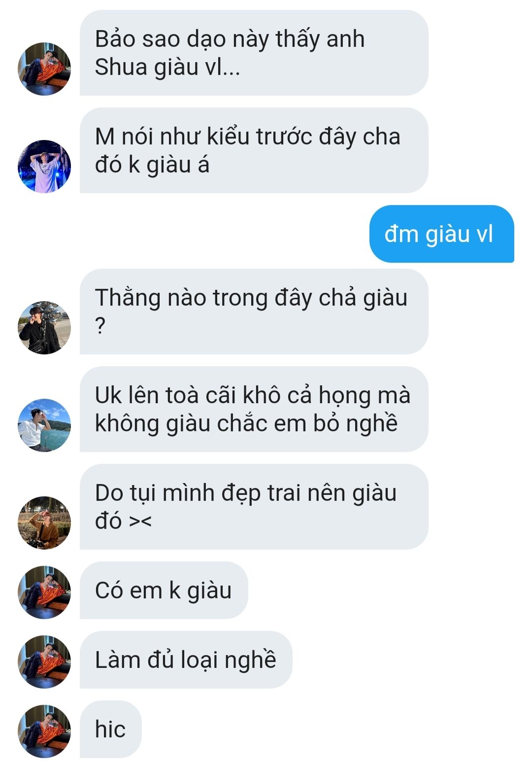
Task: Select the 'M nói như kiểu trước đây' bubble
Action: pos(254,150)
